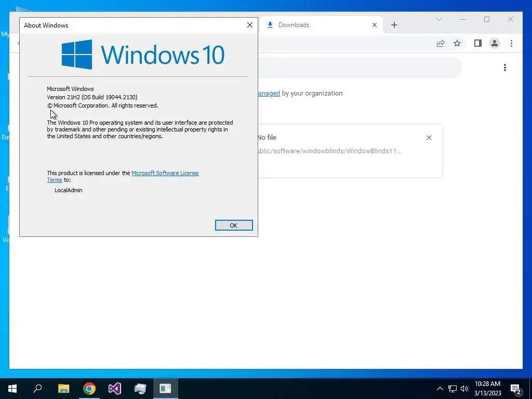Remove the WindowBlinds download entry

pos(429,138)
